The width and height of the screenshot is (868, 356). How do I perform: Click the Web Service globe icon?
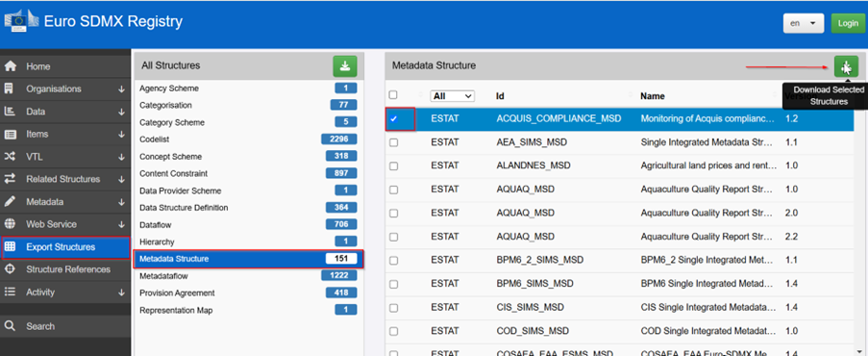(x=10, y=224)
